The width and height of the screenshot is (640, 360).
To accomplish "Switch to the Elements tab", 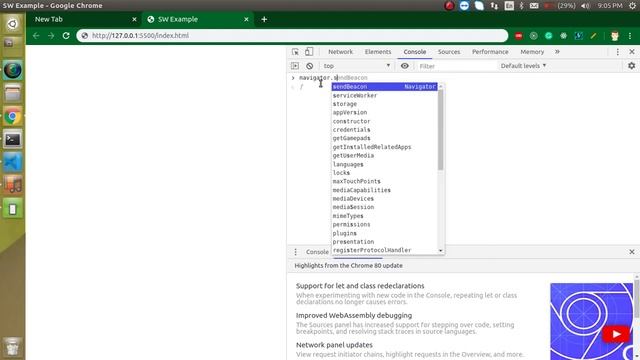I will tap(378, 52).
